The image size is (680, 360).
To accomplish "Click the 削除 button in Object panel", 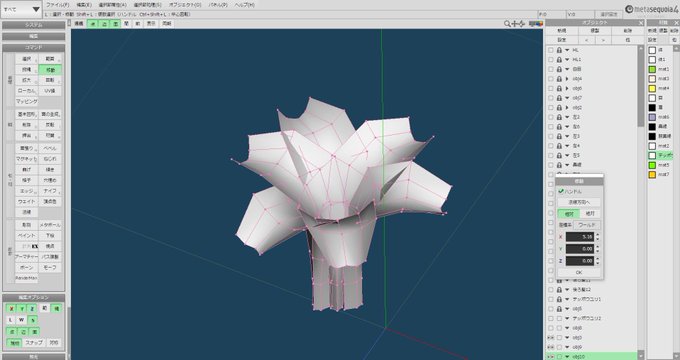I will coord(628,31).
